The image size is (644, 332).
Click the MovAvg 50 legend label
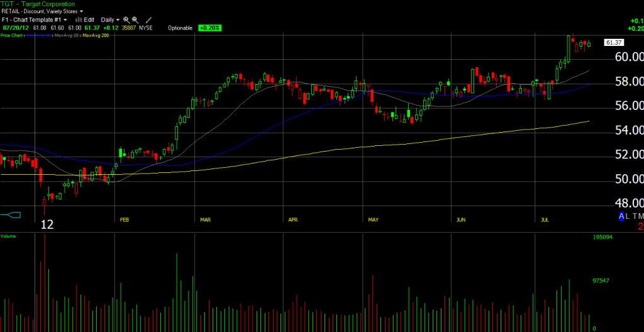40,36
